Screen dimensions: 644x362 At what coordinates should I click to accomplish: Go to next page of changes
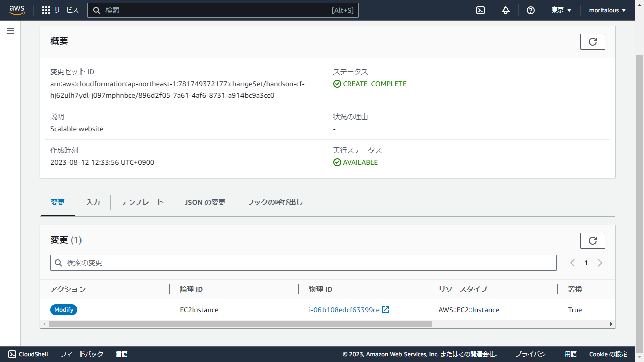[600, 263]
